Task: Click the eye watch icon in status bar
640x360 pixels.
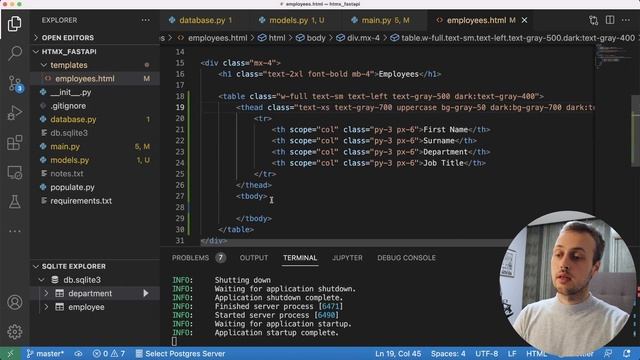Action: pos(78,353)
